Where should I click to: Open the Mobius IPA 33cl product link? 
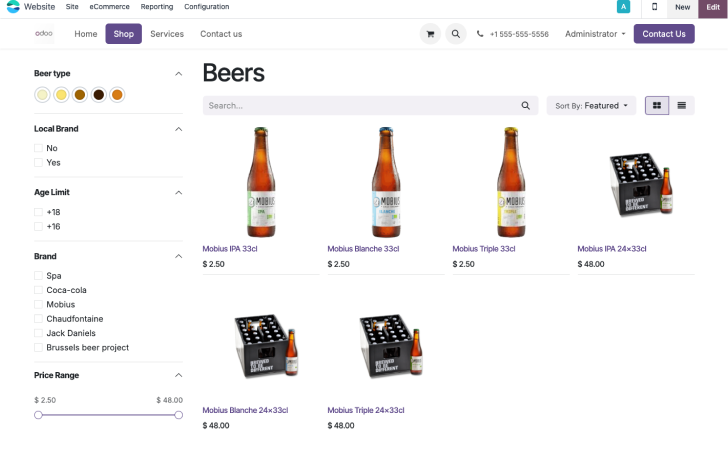pos(230,249)
